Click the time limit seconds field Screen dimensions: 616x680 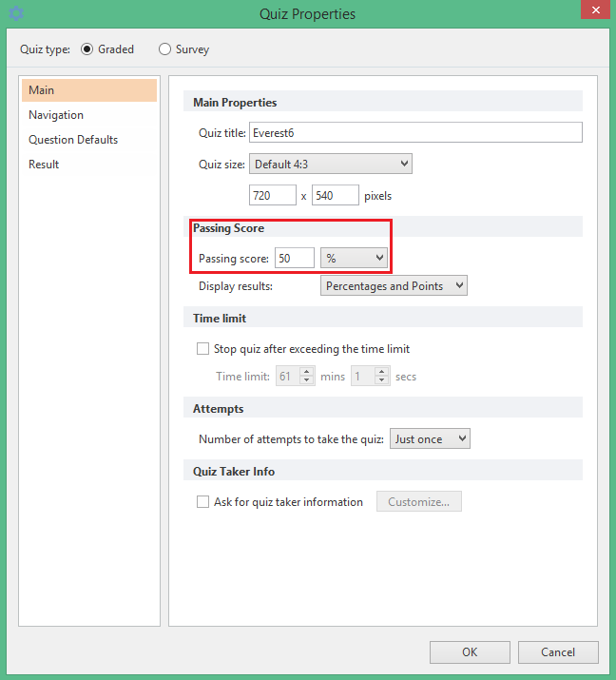click(363, 376)
